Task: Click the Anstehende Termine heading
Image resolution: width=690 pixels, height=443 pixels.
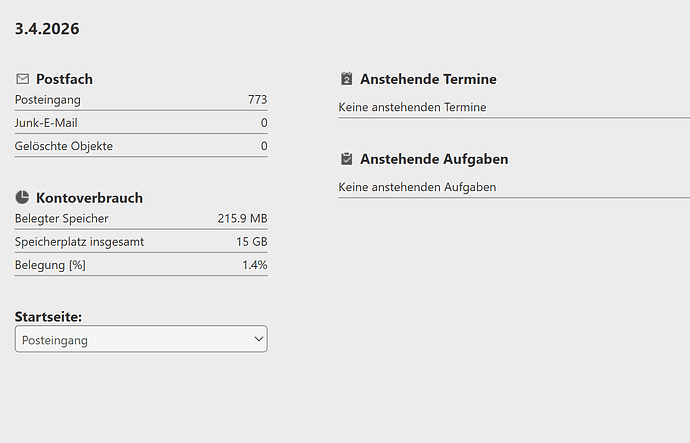Action: 428,79
